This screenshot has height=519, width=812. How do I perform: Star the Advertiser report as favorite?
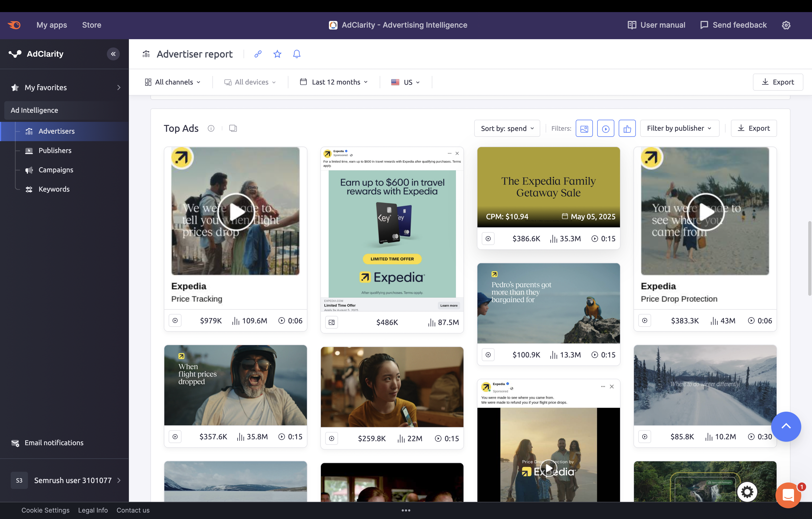[277, 54]
